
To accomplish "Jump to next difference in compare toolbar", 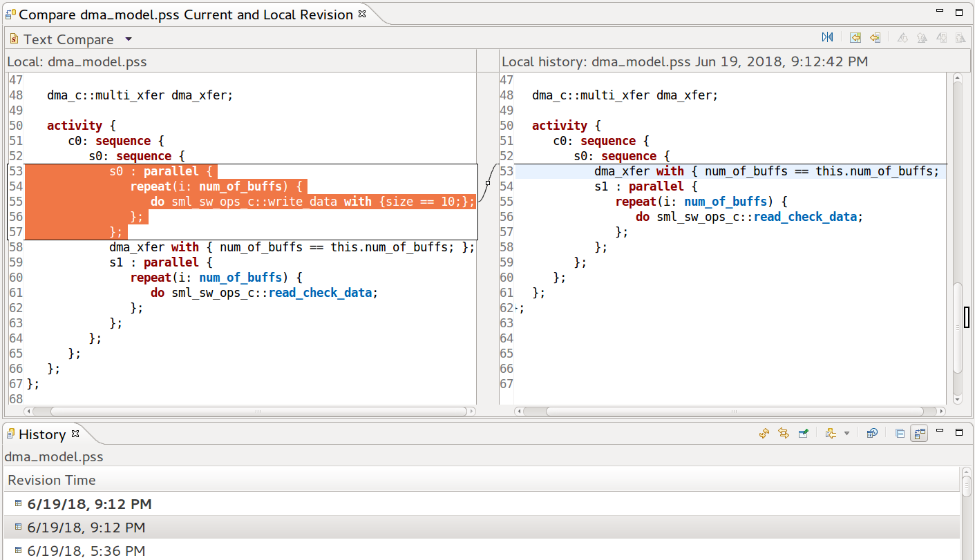I will point(902,38).
